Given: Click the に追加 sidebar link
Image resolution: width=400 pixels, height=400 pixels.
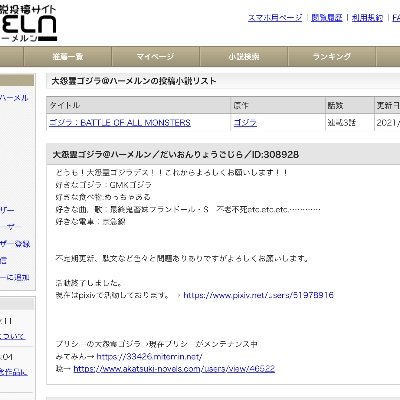Looking at the screenshot, I should 15,277.
